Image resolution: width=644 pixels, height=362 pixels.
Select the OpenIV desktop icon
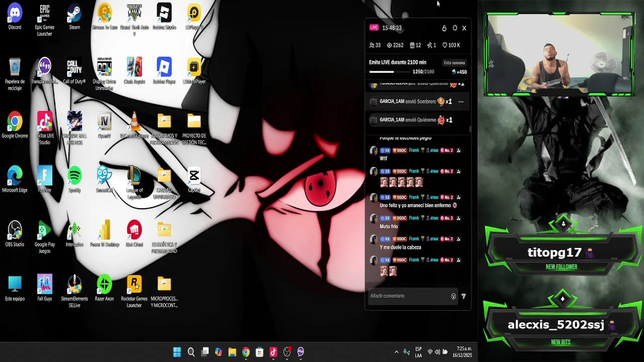point(104,126)
